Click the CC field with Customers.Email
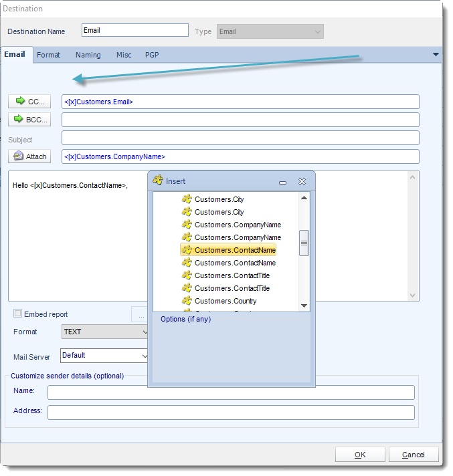The height and width of the screenshot is (476, 453). [x=240, y=102]
